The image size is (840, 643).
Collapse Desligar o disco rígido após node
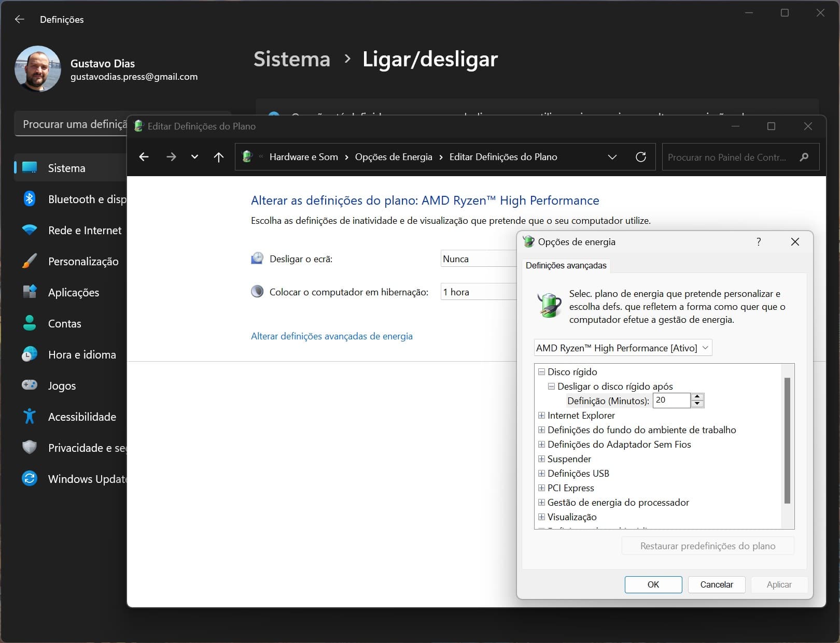point(551,386)
